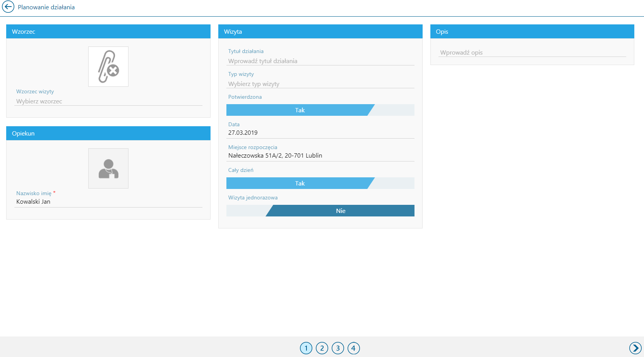Switch to step 3 in the pager

(x=338, y=348)
